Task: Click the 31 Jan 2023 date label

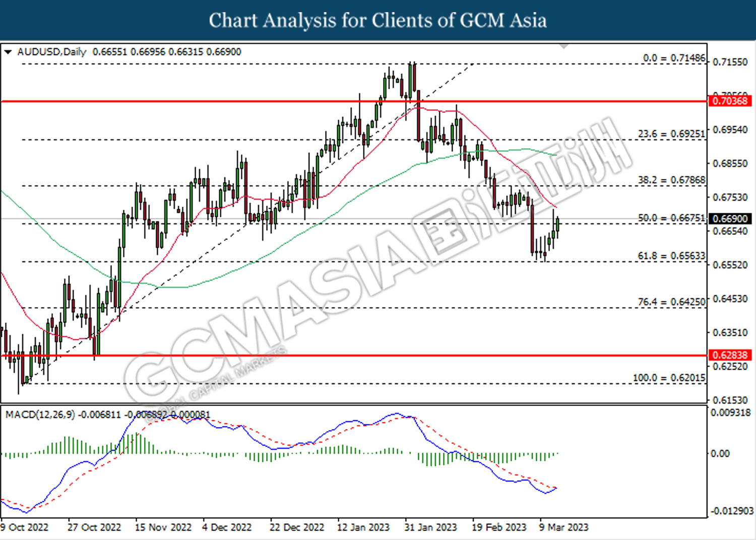Action: point(430,527)
